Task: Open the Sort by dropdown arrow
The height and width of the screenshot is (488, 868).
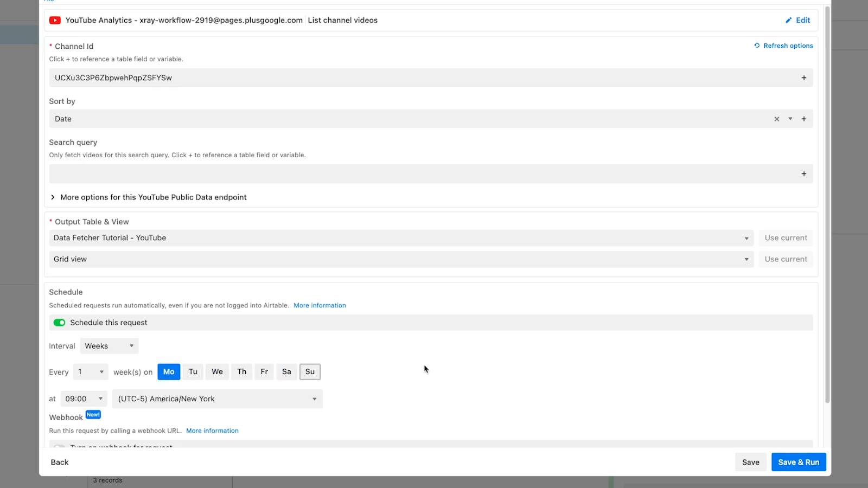Action: point(790,119)
